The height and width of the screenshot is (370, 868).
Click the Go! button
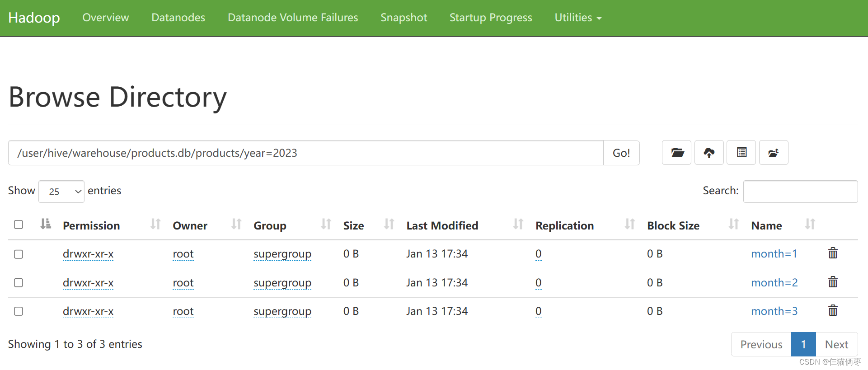[621, 153]
